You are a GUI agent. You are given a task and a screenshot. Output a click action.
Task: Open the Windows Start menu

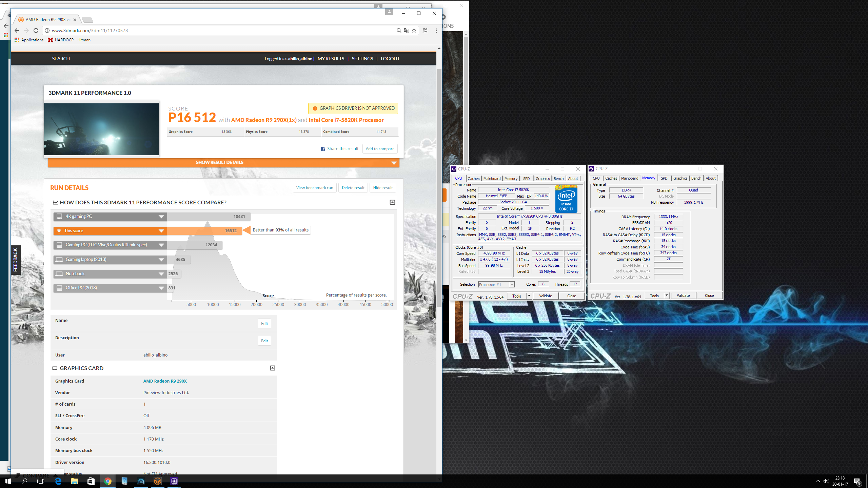(8, 481)
